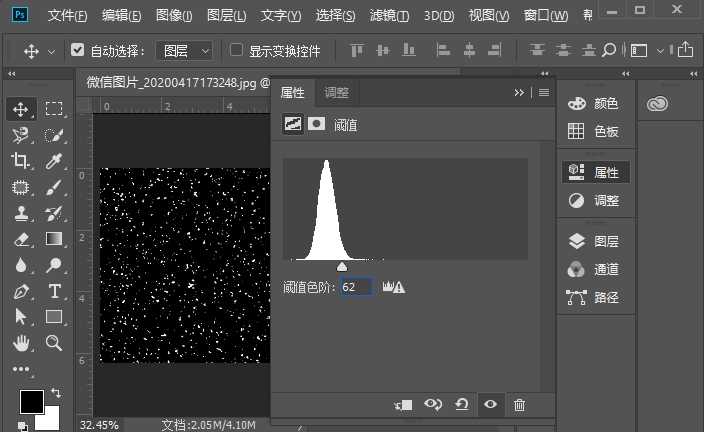This screenshot has width=704, height=432.
Task: Select the Crop tool
Action: 21,161
